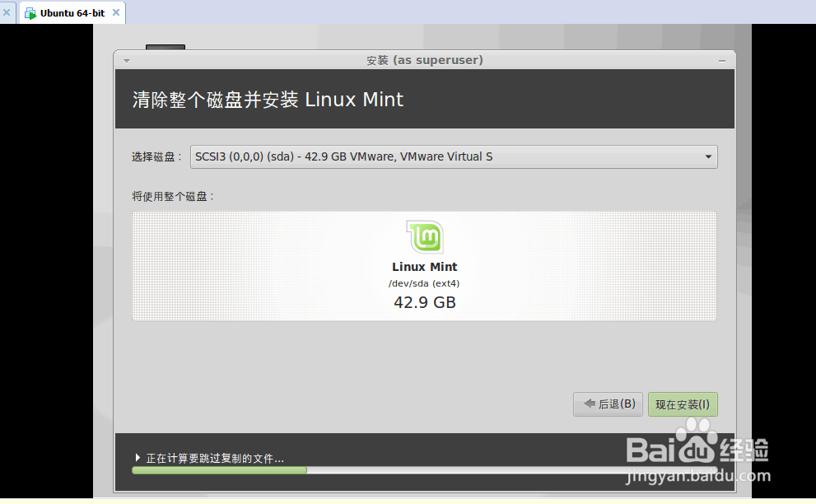Click the 安装 (as superuser) title bar
The height and width of the screenshot is (504, 816).
click(x=425, y=60)
